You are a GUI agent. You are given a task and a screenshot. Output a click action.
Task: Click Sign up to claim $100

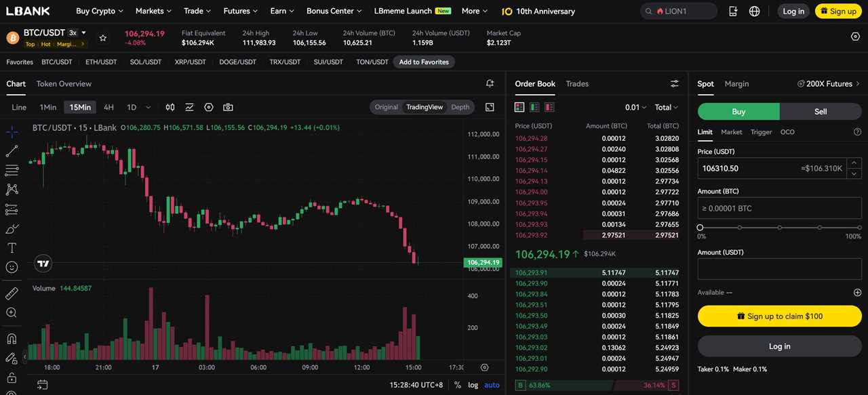click(778, 316)
